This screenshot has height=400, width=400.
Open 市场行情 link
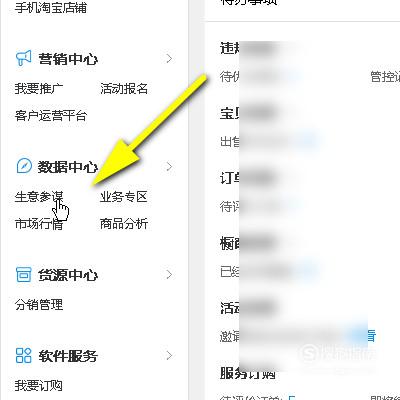39,224
